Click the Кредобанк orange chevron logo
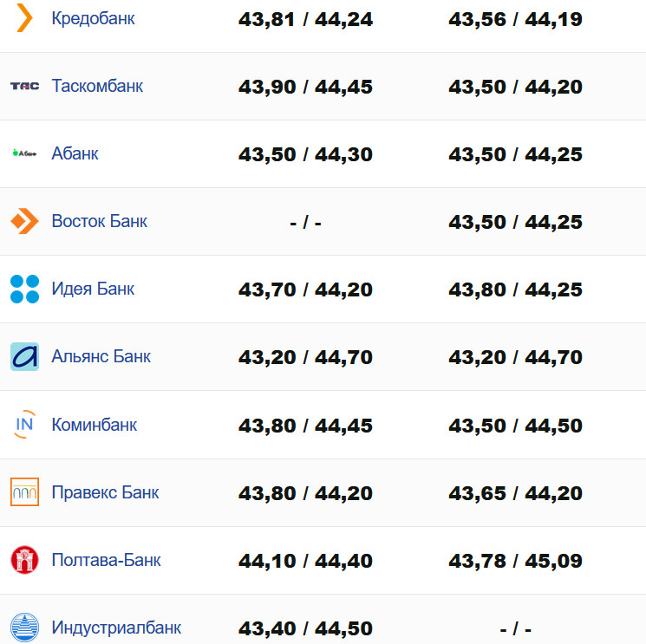 [25, 18]
